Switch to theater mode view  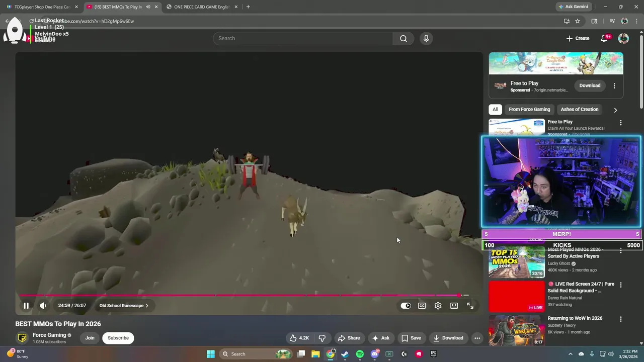[454, 306]
